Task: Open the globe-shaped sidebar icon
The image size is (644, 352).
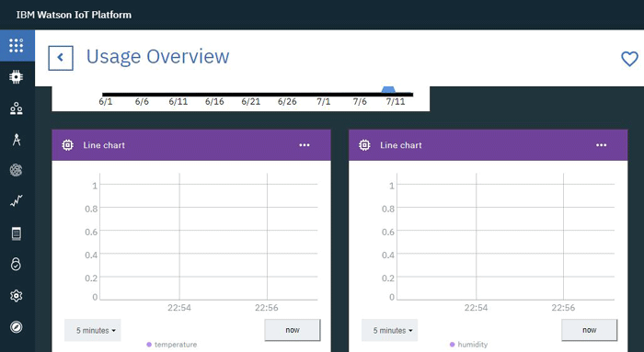Action: 16,170
